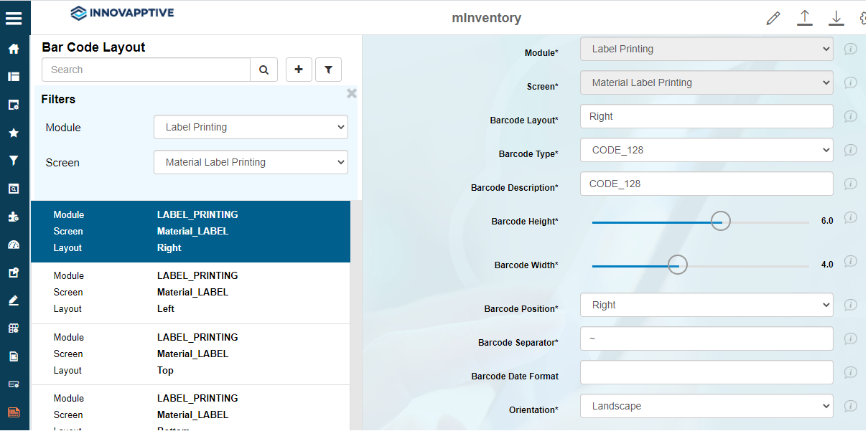The height and width of the screenshot is (431, 868).
Task: Open the Barcode Position dropdown
Action: click(706, 305)
